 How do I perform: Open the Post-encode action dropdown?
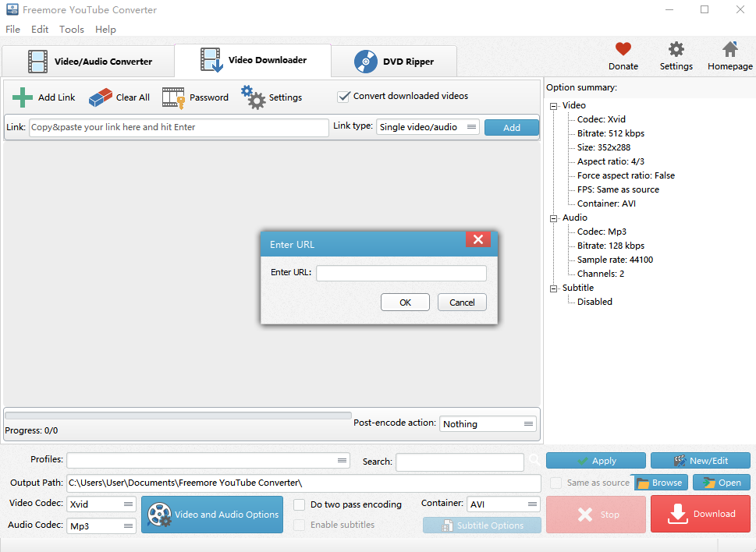(488, 424)
